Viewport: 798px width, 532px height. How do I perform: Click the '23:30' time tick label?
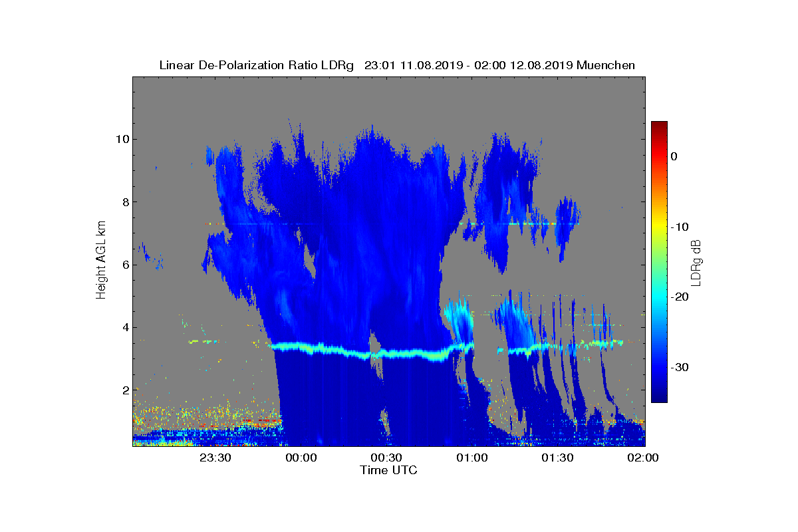click(215, 458)
